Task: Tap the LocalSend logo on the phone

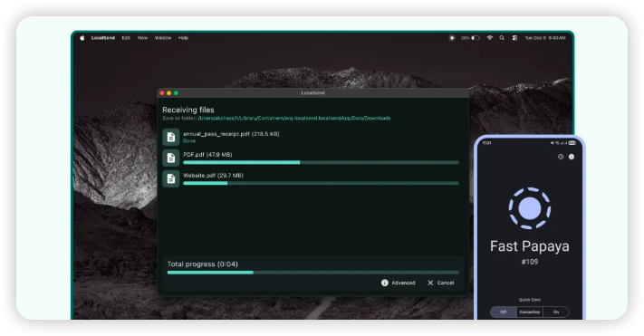Action: click(530, 208)
